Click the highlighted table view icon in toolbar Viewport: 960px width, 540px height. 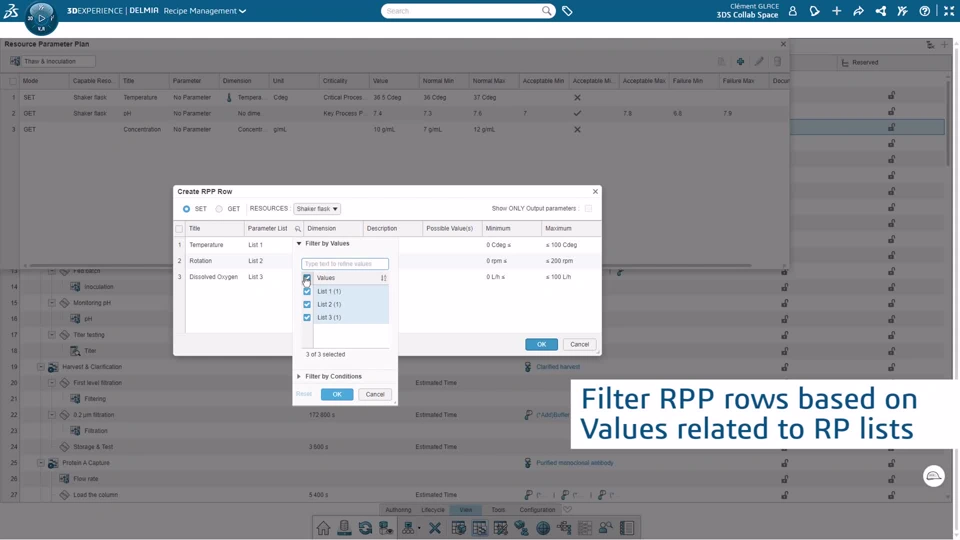(x=479, y=528)
